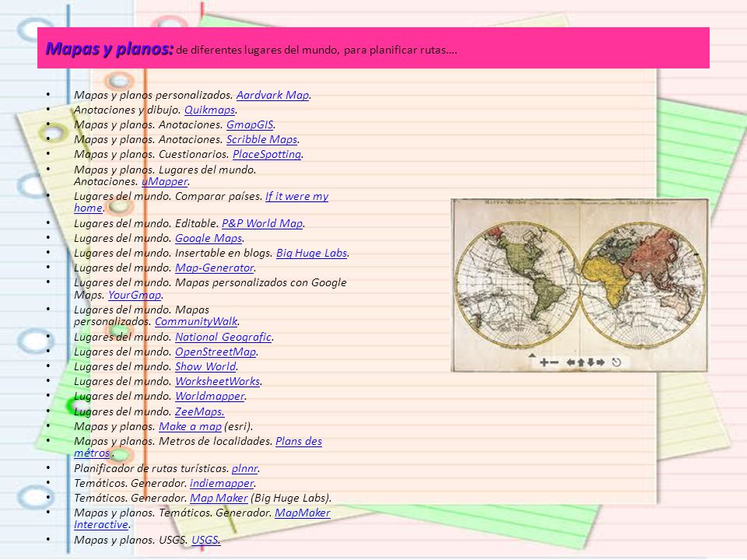Viewport: 747px width, 560px height.
Task: Visit the CommunityWalk link
Action: [196, 321]
